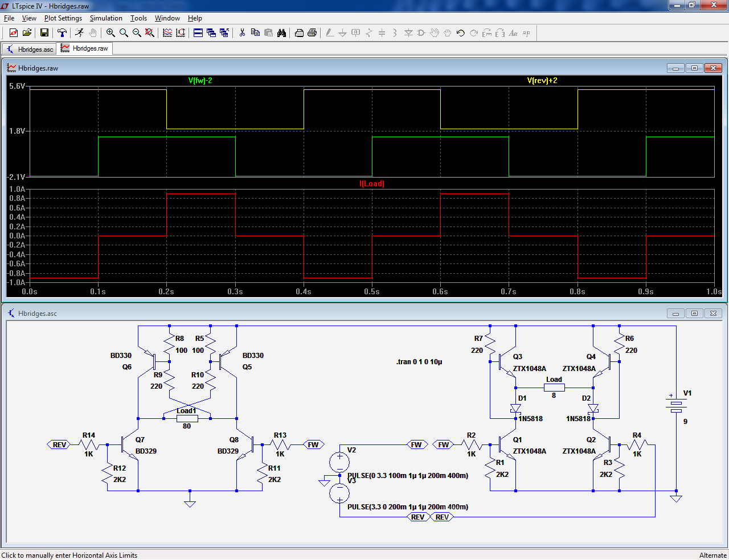Click the New Schematic toolbar icon
Image resolution: width=729 pixels, height=560 pixels.
click(x=14, y=33)
